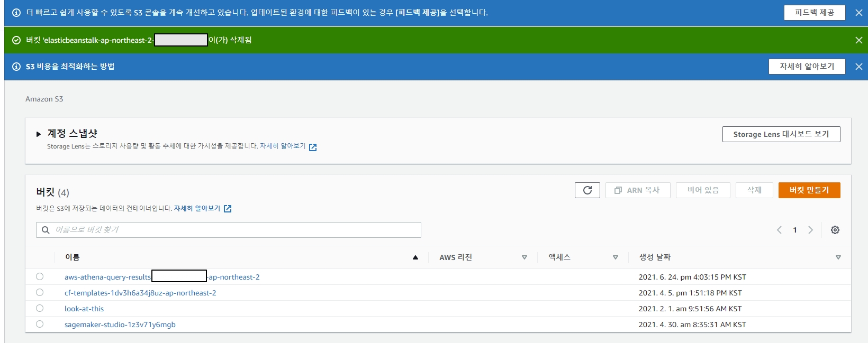Sort by 생성 날짜 column arrow
This screenshot has height=343, width=868.
838,257
